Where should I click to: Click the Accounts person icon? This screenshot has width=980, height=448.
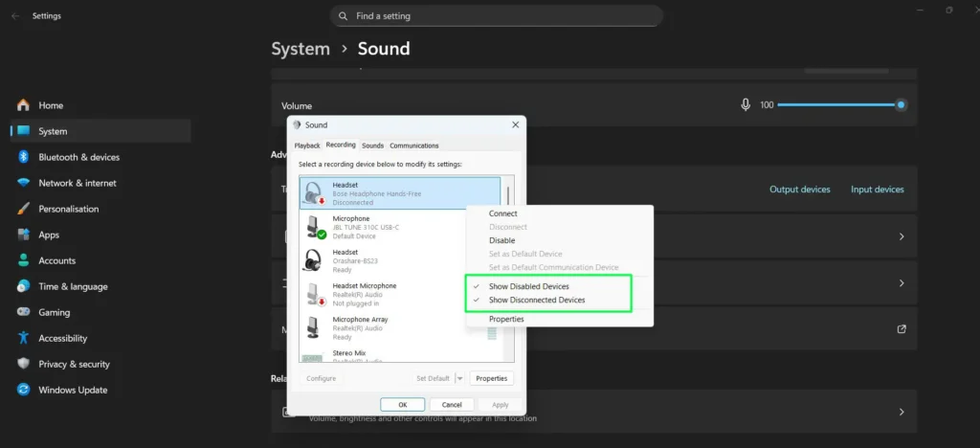click(x=23, y=260)
